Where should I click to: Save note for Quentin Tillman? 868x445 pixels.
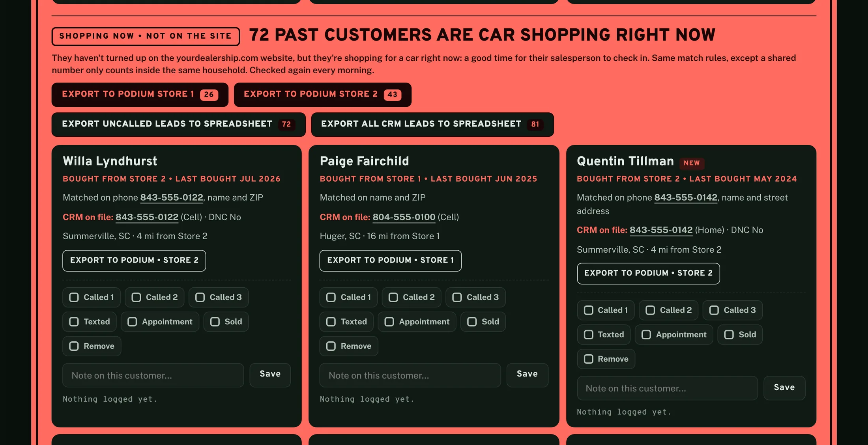[x=784, y=389]
